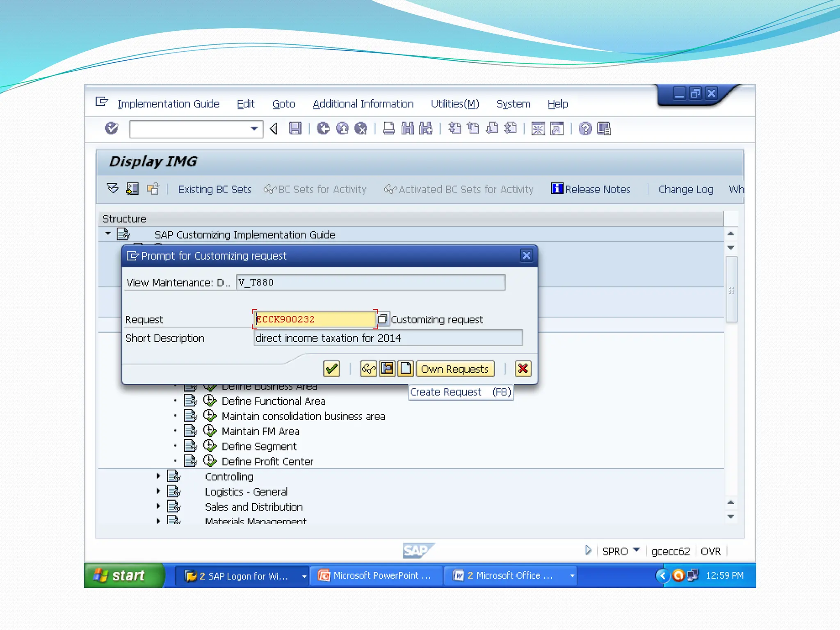This screenshot has width=840, height=630.
Task: Click the green Back arrow icon
Action: click(323, 128)
